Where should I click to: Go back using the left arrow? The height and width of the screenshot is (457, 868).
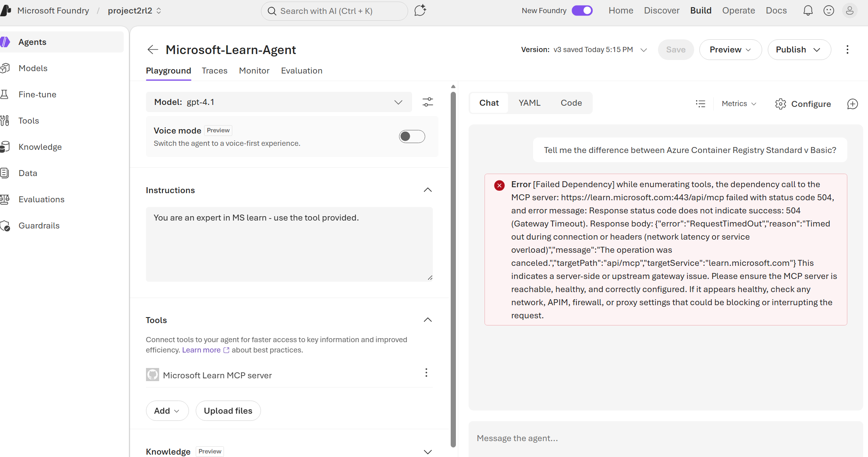153,50
